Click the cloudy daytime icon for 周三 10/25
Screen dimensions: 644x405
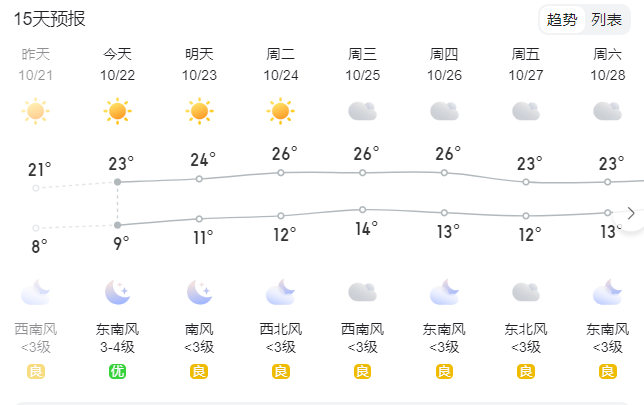(362, 111)
